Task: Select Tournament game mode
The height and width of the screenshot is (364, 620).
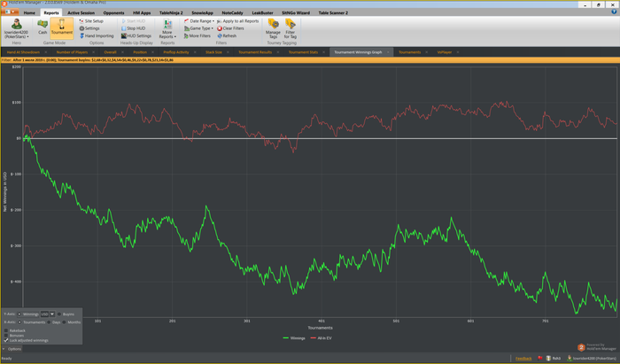Action: (62, 27)
